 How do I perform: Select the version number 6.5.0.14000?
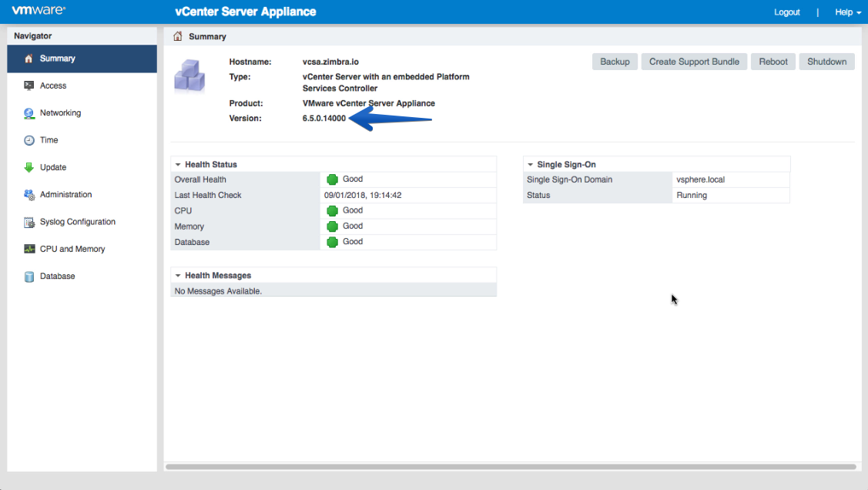pos(323,119)
